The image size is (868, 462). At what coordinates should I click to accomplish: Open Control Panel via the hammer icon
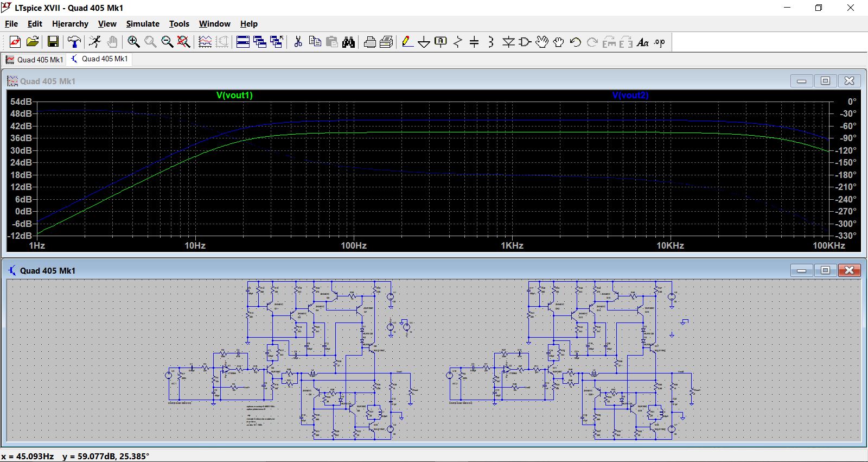(x=74, y=42)
